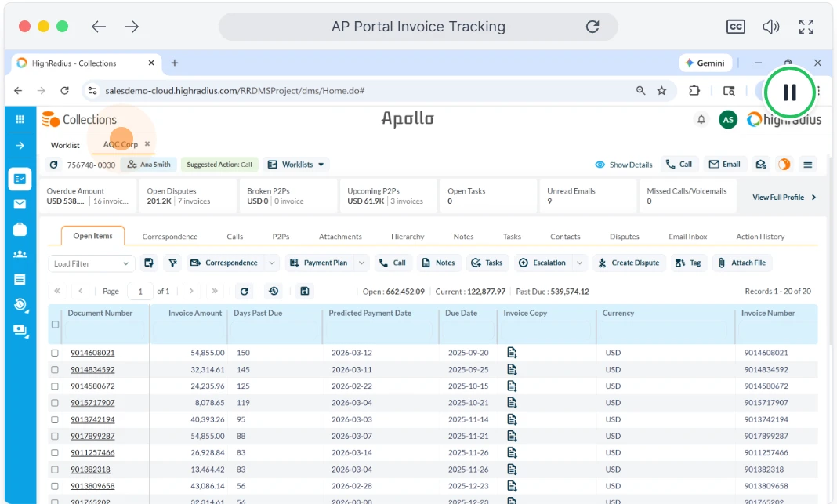Expand the Payment Plan dropdown arrow
The height and width of the screenshot is (504, 837).
361,263
